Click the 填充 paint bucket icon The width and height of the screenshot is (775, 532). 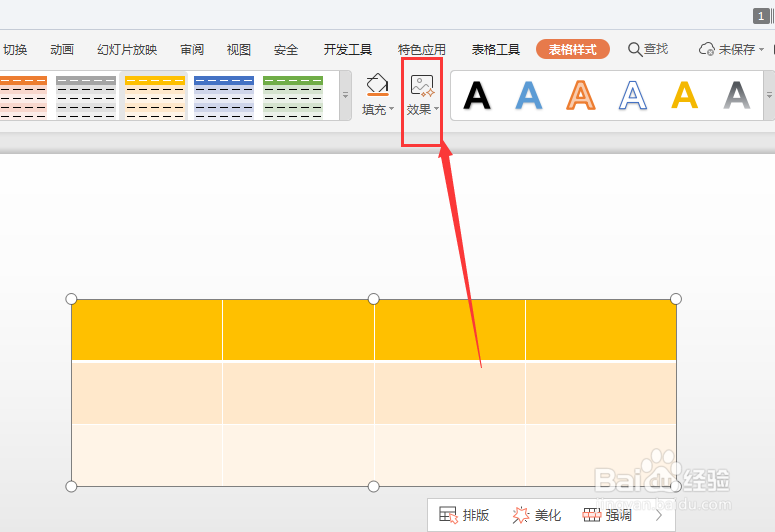pyautogui.click(x=377, y=85)
